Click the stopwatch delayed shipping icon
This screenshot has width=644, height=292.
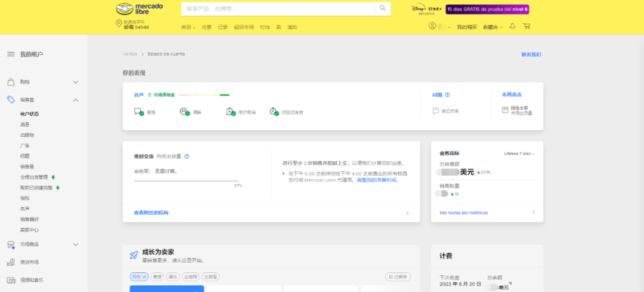(274, 112)
